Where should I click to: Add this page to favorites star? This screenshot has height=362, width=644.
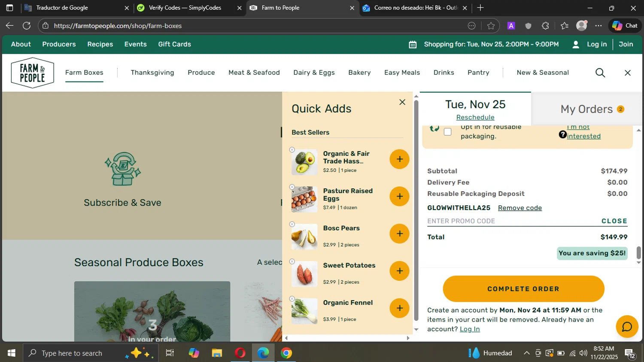pos(491,26)
